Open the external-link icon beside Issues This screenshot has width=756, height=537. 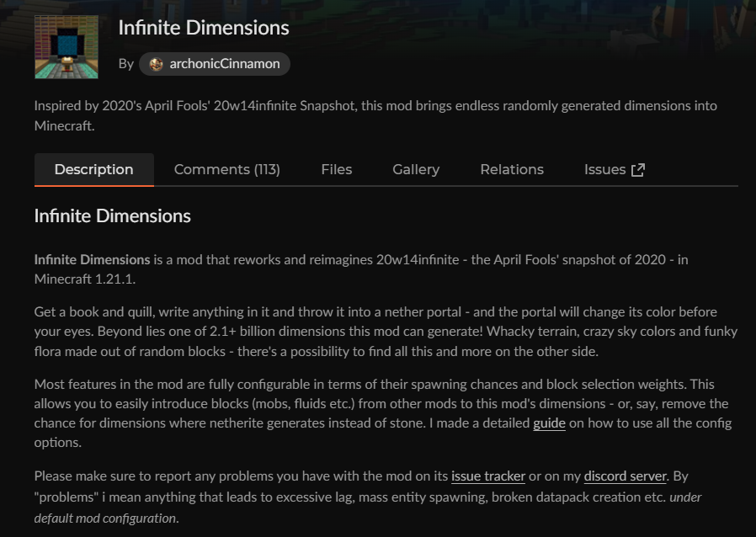tap(638, 170)
